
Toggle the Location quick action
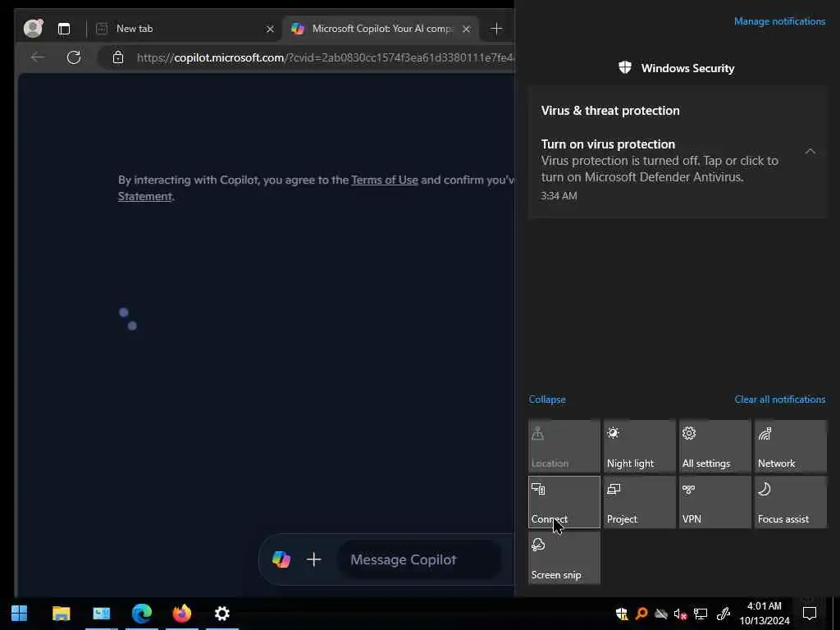coord(564,446)
